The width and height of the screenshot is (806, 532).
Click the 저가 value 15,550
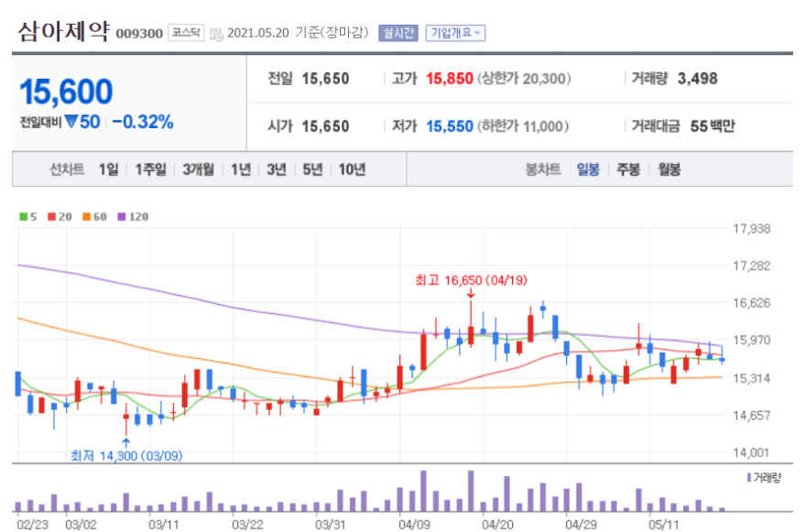(x=450, y=126)
